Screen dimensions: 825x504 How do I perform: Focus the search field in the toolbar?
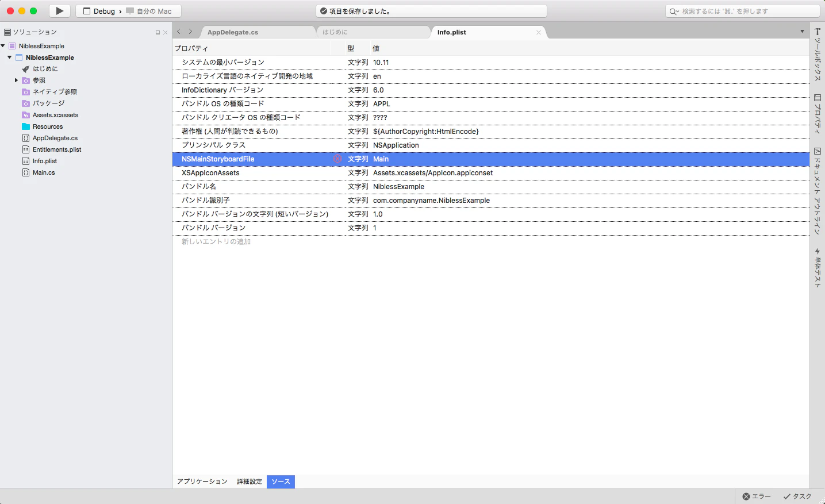743,11
